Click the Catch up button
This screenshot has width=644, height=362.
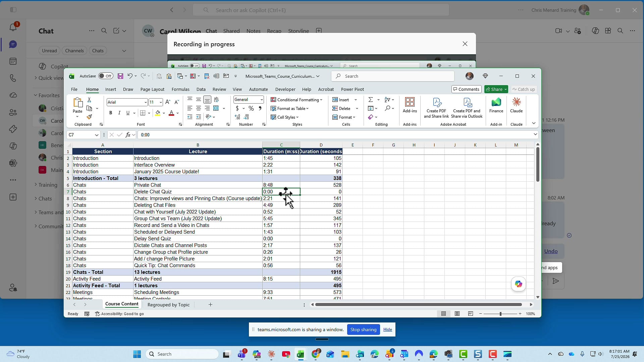pyautogui.click(x=524, y=89)
